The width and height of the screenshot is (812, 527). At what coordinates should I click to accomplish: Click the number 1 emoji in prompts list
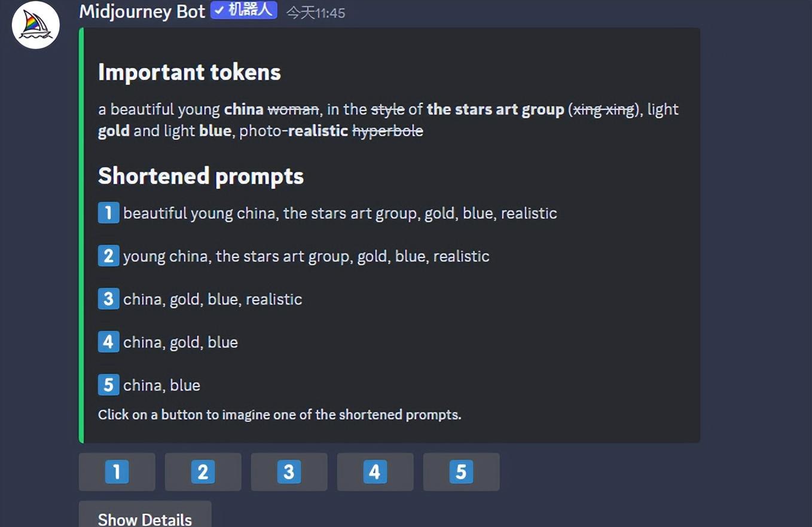point(108,213)
